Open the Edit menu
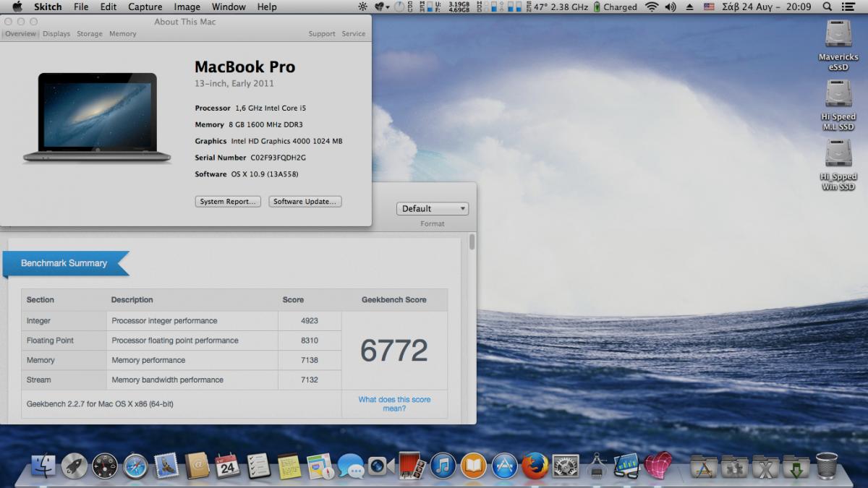This screenshot has width=868, height=488. click(109, 7)
